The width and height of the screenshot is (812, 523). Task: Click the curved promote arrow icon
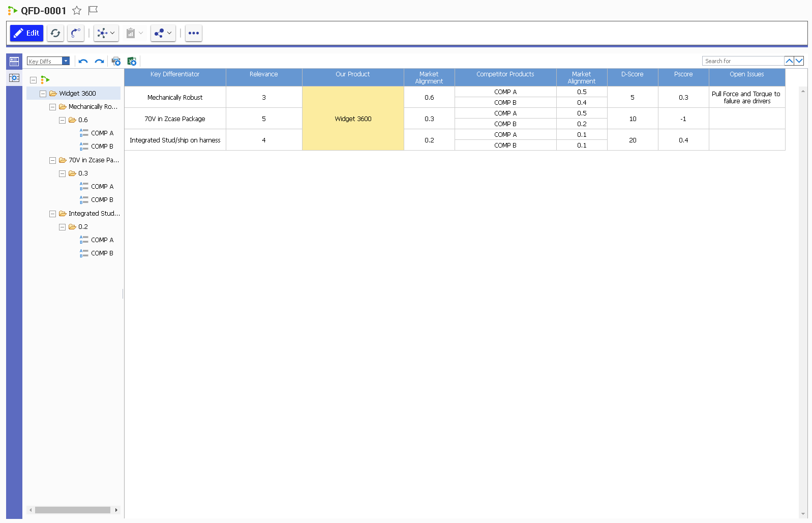click(76, 33)
